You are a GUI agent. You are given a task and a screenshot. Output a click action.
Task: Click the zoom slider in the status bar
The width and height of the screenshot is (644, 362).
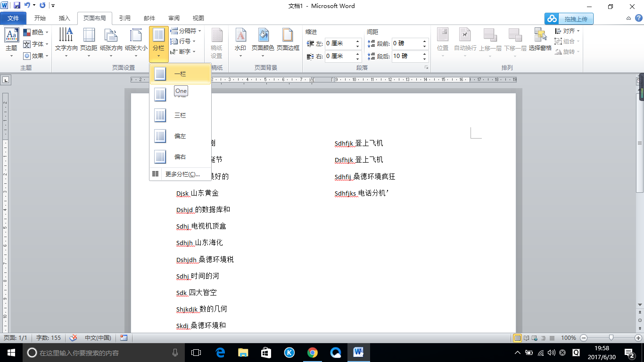click(x=611, y=337)
